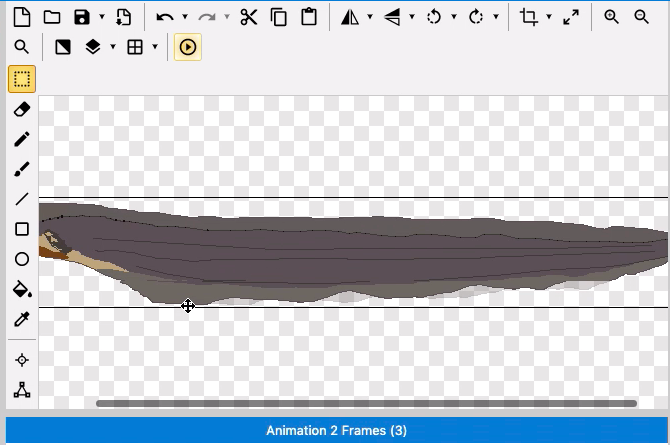Select the polygon nodes collision tool

[22, 390]
